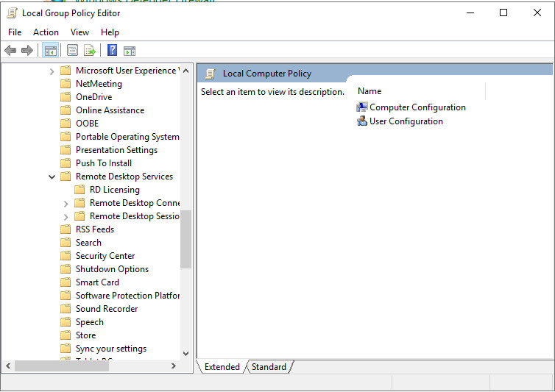Viewport: 555px width, 392px height.
Task: Click the Export List toolbar icon
Action: 90,50
